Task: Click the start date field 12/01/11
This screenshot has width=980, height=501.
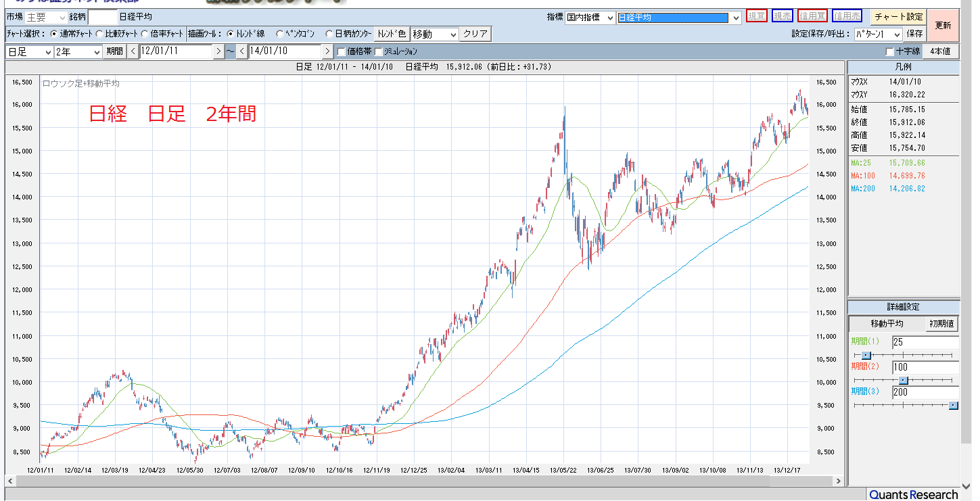Action: pyautogui.click(x=176, y=51)
